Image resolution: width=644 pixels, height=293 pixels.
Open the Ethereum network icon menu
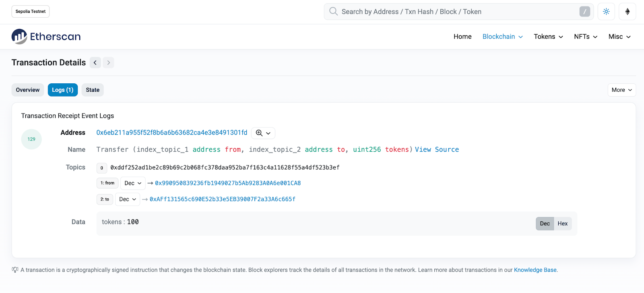click(627, 12)
